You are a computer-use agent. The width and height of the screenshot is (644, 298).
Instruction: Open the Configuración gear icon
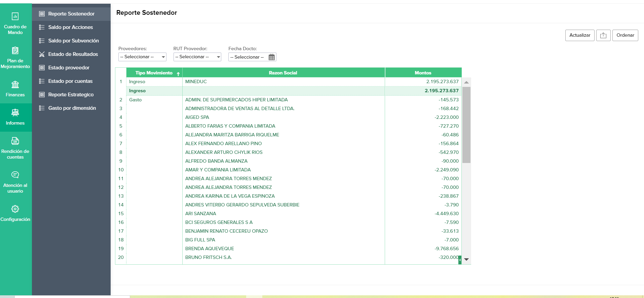pos(15,209)
